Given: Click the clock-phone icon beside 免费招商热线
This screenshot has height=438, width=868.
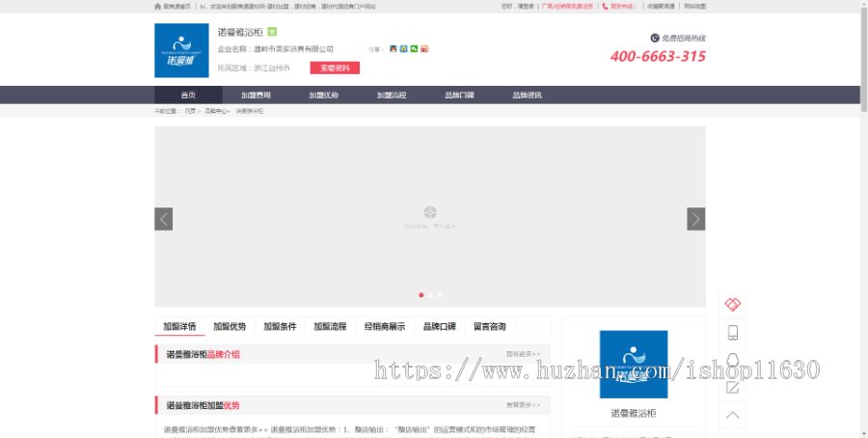Looking at the screenshot, I should tap(654, 39).
